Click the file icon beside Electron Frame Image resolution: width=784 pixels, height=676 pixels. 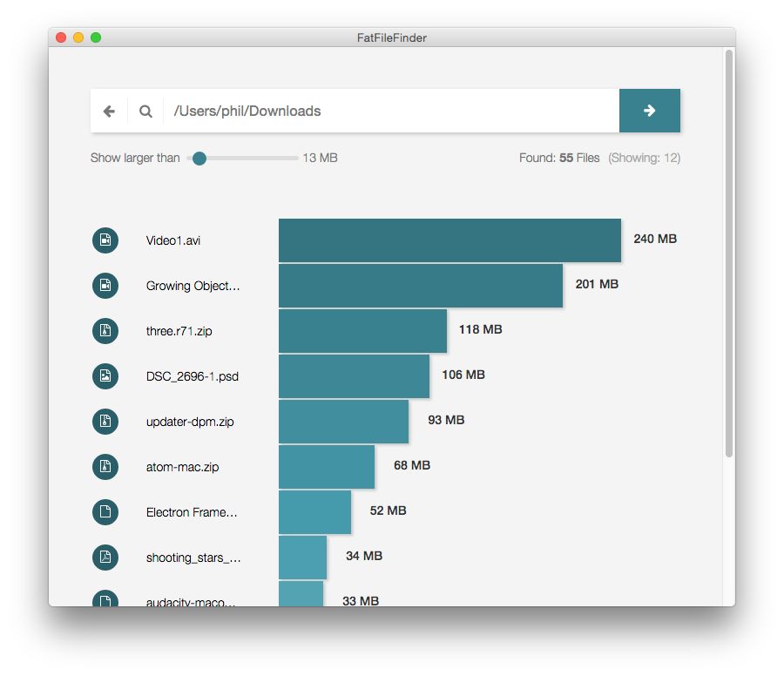click(x=105, y=512)
